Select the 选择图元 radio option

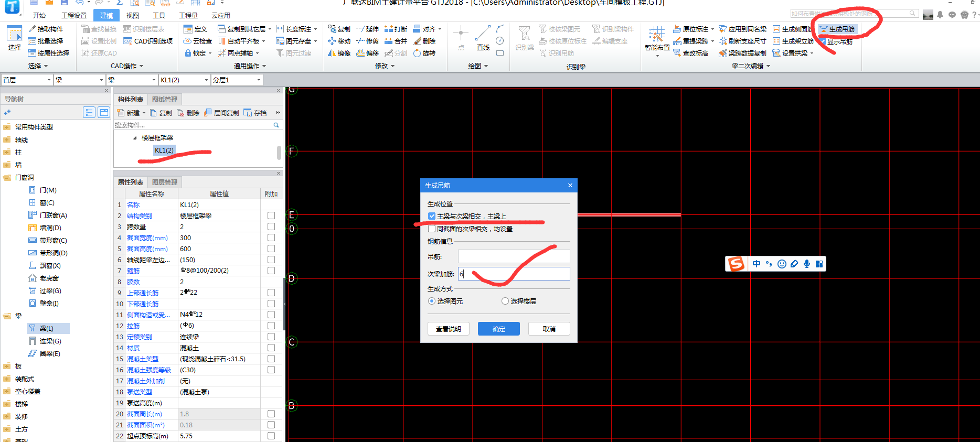pyautogui.click(x=432, y=301)
